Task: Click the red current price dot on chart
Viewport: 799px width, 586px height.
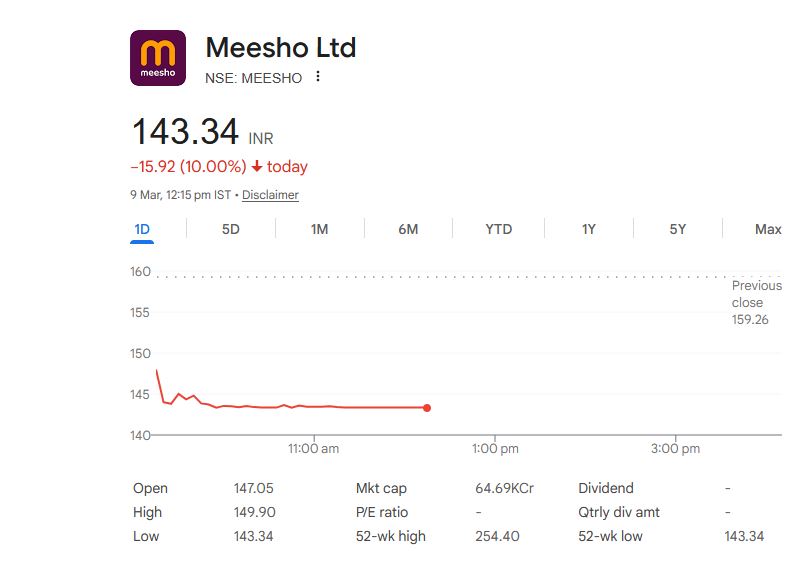Action: [427, 408]
